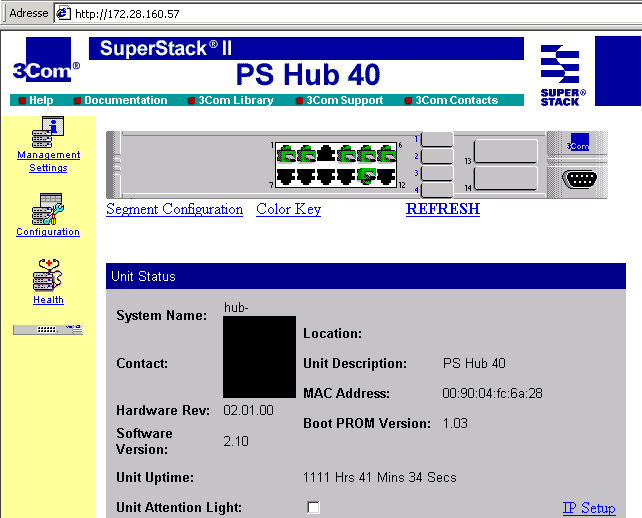Click segment slot 4 on the hub

click(x=437, y=190)
